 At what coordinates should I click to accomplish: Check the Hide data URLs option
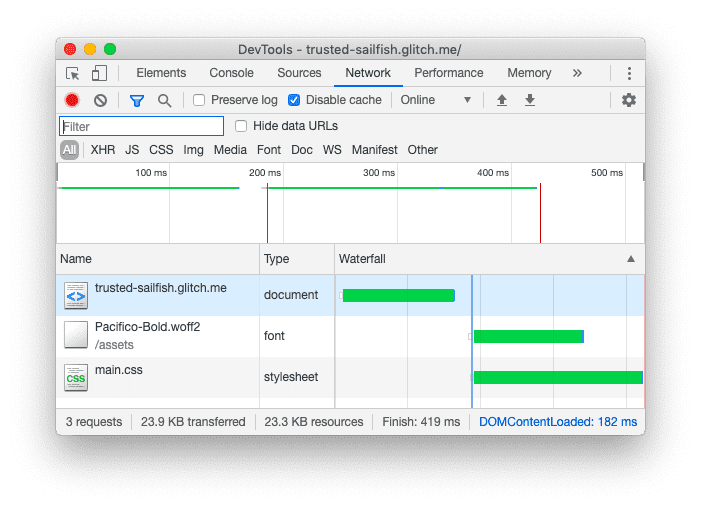[241, 126]
